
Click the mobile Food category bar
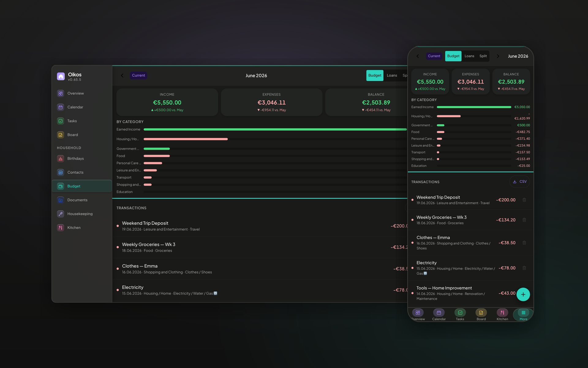click(x=440, y=132)
